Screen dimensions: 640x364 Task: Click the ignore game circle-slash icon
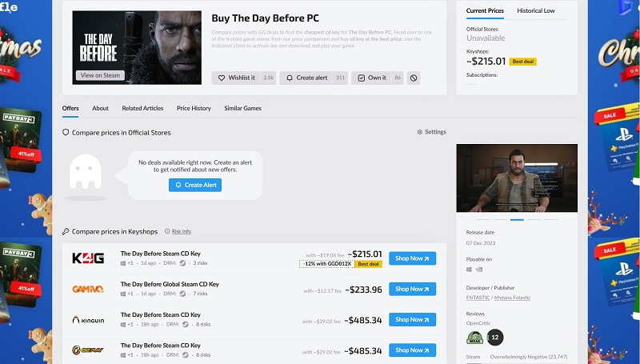click(x=413, y=78)
